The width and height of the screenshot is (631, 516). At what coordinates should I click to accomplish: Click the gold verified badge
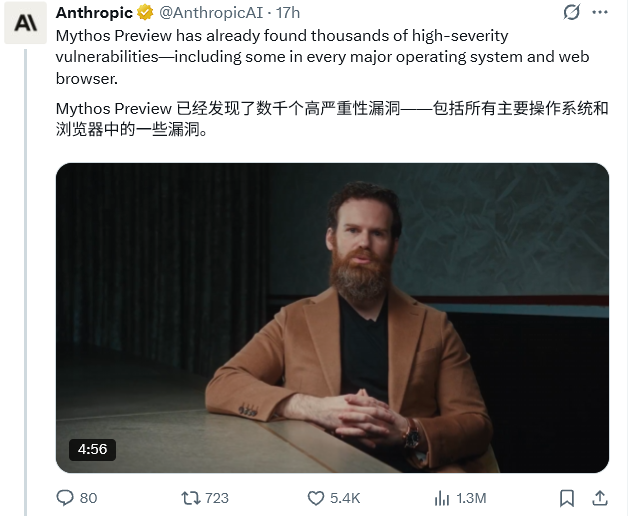click(x=145, y=13)
